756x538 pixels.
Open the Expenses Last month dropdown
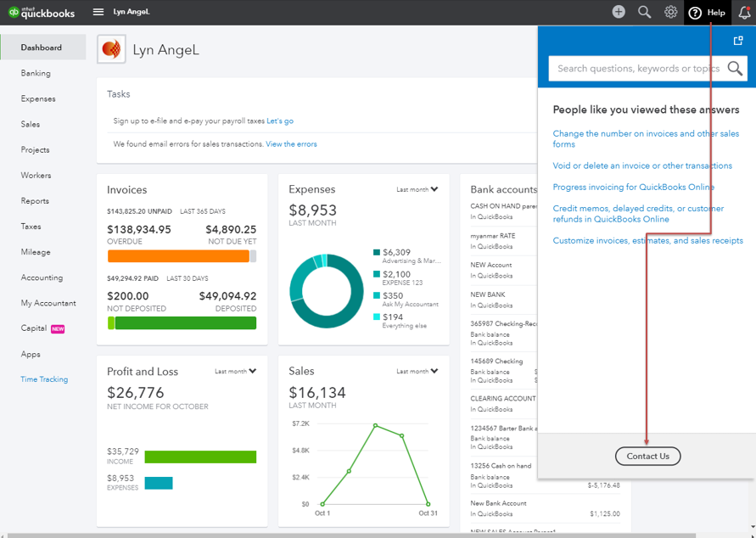click(417, 189)
